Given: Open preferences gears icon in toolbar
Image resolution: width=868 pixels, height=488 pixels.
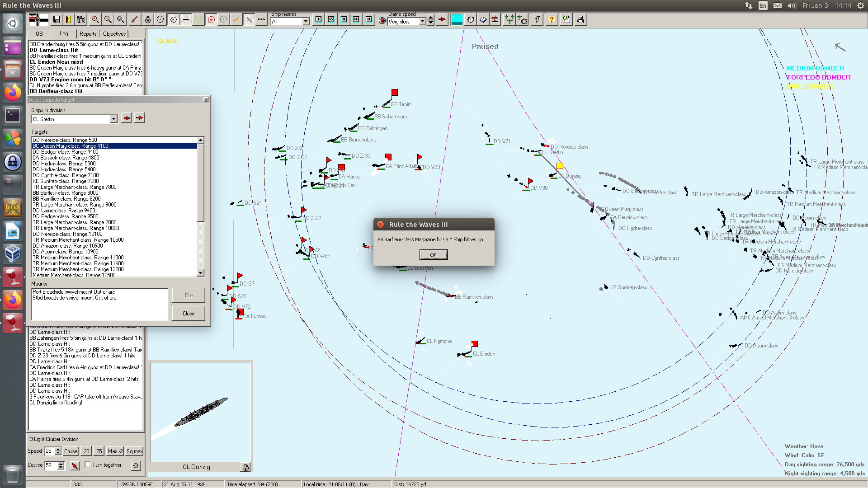Looking at the screenshot, I should pos(81,19).
